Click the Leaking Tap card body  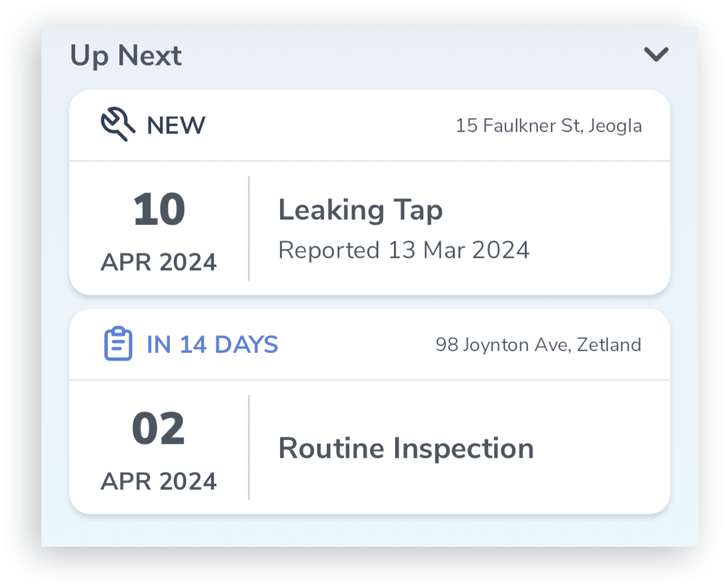click(369, 228)
